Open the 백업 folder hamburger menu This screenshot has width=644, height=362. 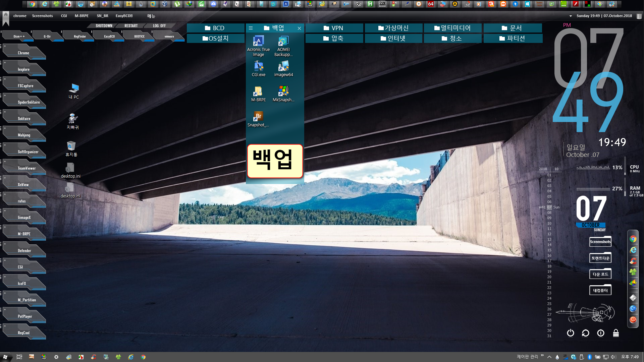click(251, 28)
